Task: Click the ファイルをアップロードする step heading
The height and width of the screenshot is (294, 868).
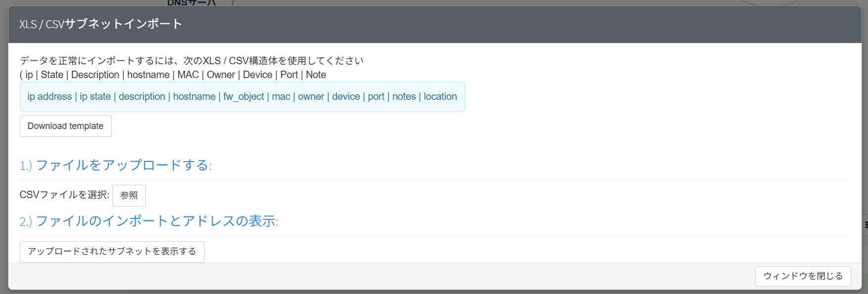Action: coord(116,165)
